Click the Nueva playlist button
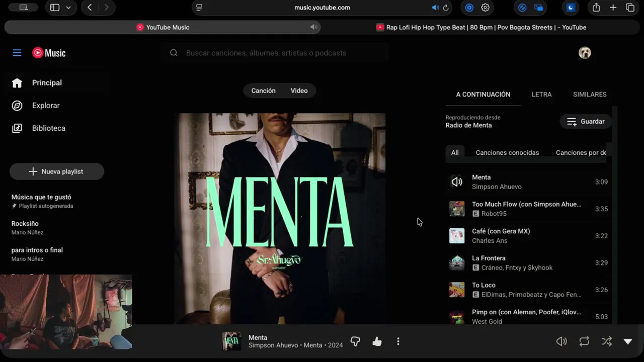Screen dimensions: 644x362 (57, 171)
